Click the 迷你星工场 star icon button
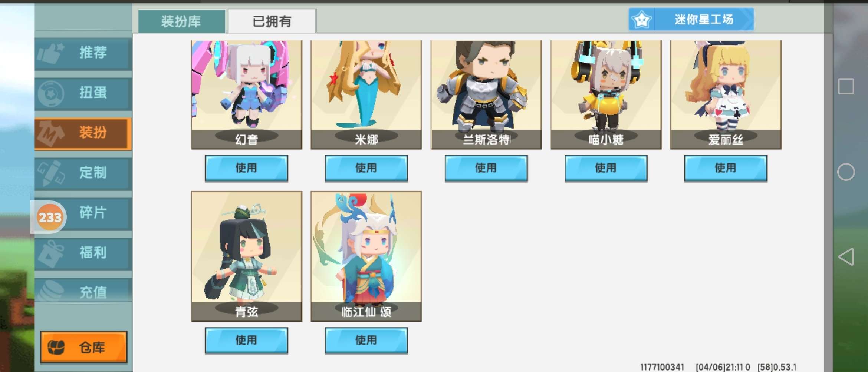 [691, 19]
